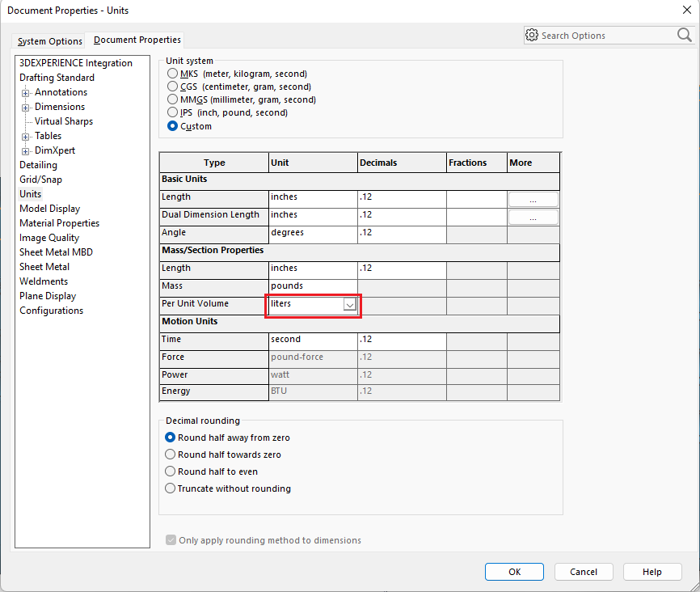Open the Per Unit Volume liters dropdown
The width and height of the screenshot is (700, 592).
[x=349, y=304]
